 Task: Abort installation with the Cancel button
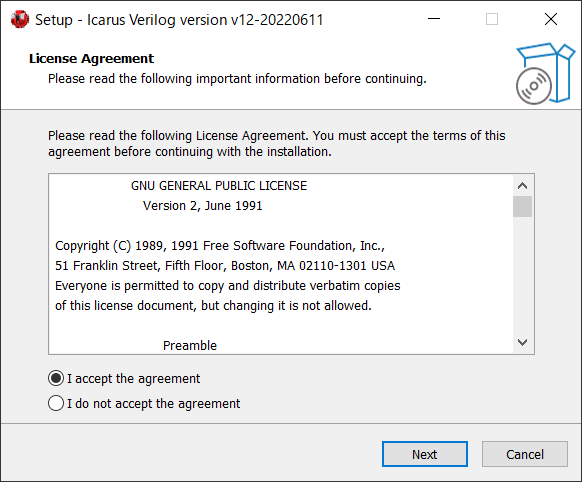(524, 454)
